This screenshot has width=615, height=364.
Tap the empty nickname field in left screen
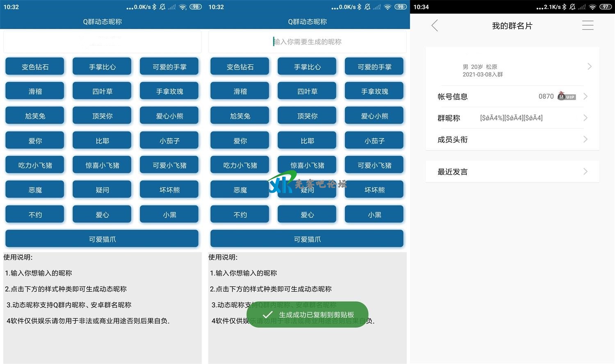[102, 42]
